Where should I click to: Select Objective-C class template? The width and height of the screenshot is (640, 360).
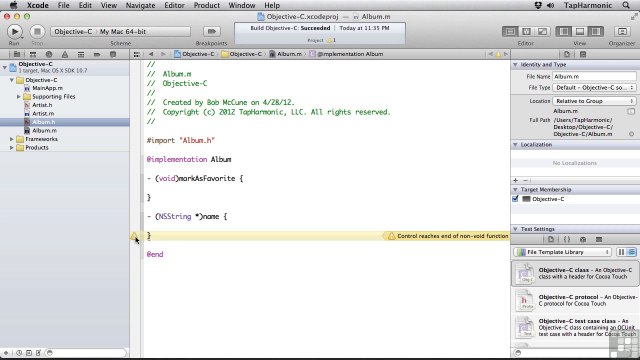click(575, 273)
